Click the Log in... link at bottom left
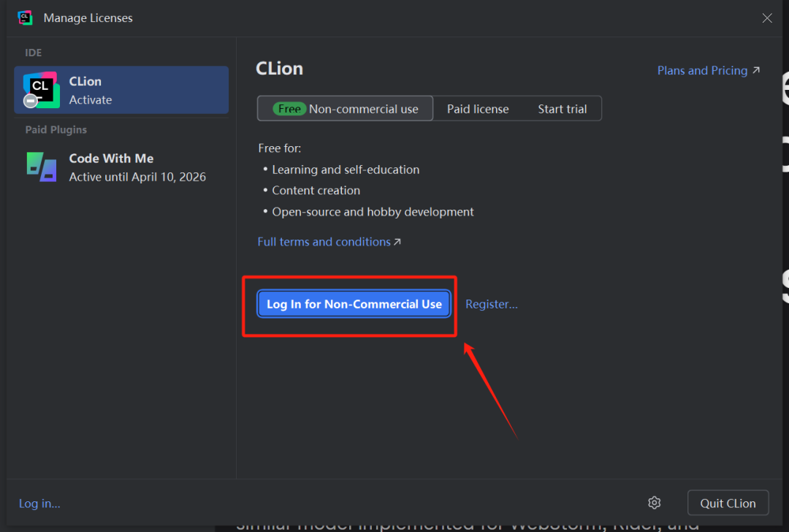Screen dimensions: 789x532 coord(39,503)
